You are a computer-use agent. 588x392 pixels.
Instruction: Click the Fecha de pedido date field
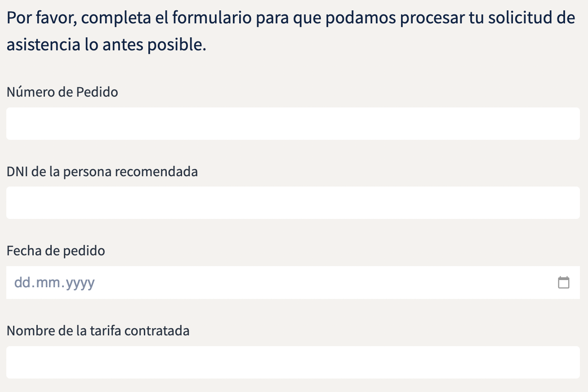tap(293, 282)
